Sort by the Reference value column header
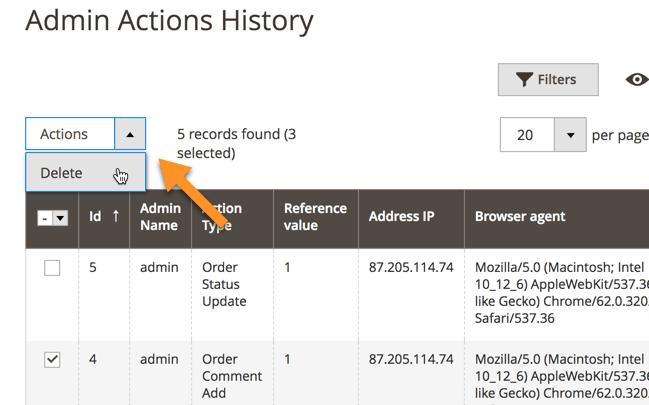 [x=315, y=217]
